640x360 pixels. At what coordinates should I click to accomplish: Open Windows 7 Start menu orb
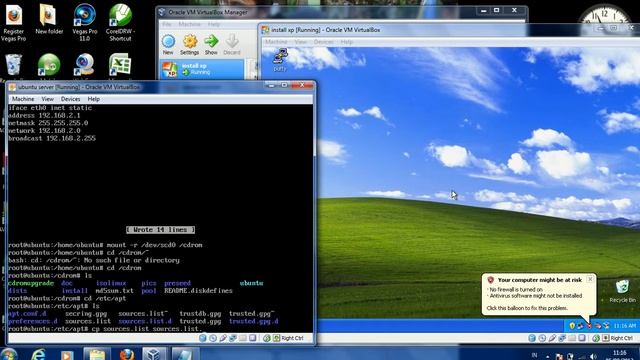click(9, 354)
